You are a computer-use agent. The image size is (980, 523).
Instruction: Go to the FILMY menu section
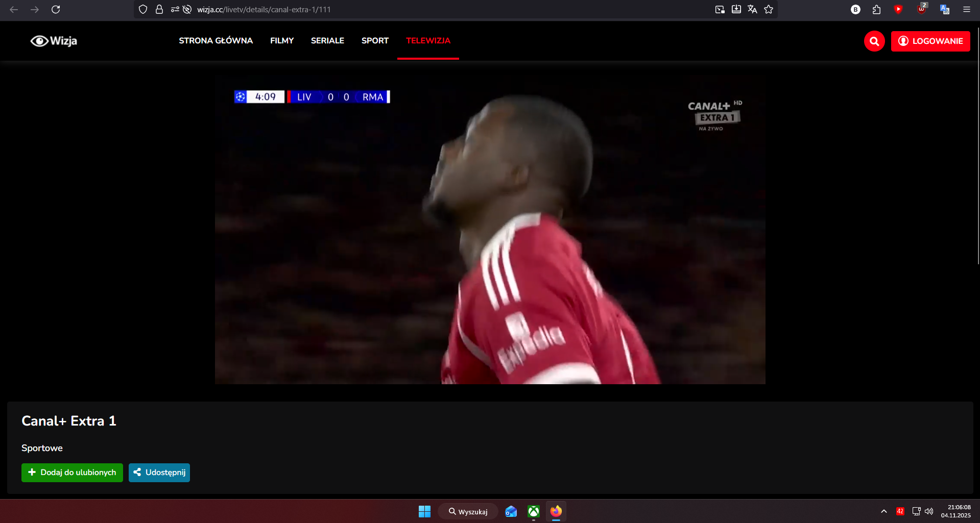[x=281, y=41]
